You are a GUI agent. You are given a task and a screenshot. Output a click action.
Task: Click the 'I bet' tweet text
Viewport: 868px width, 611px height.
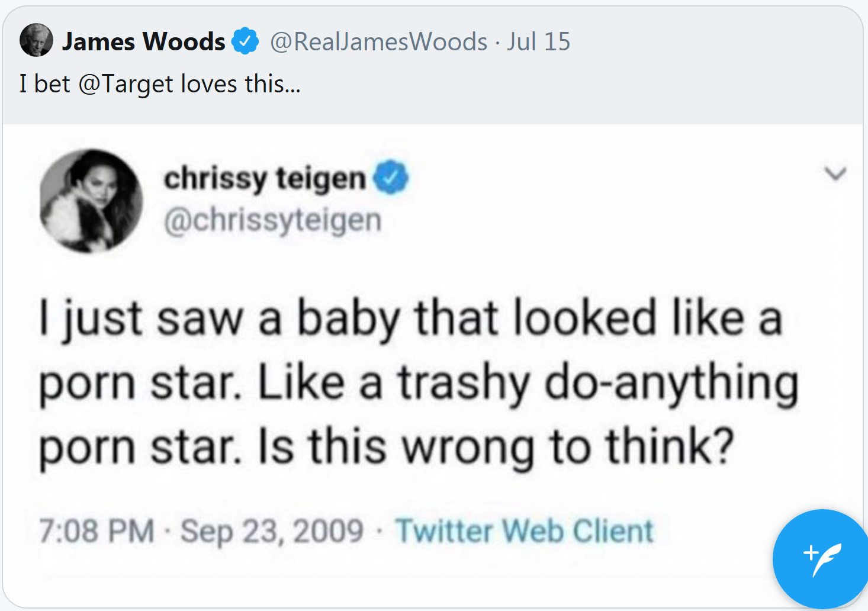click(44, 83)
